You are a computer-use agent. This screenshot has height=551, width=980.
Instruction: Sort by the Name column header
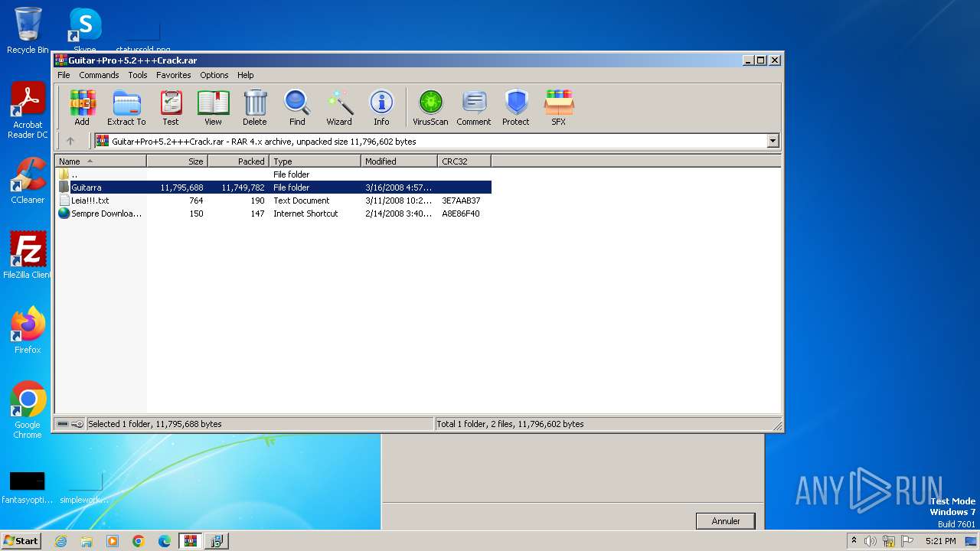click(x=100, y=161)
